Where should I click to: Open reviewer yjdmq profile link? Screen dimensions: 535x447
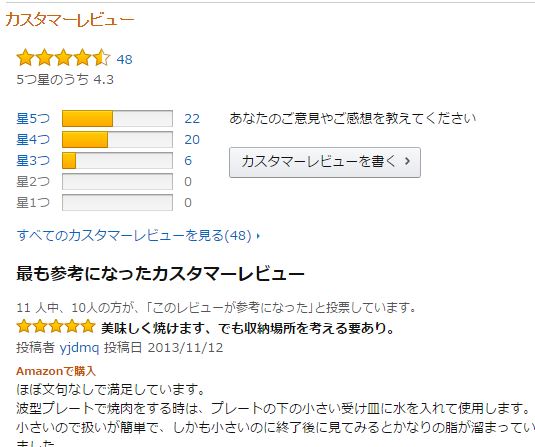click(x=79, y=348)
